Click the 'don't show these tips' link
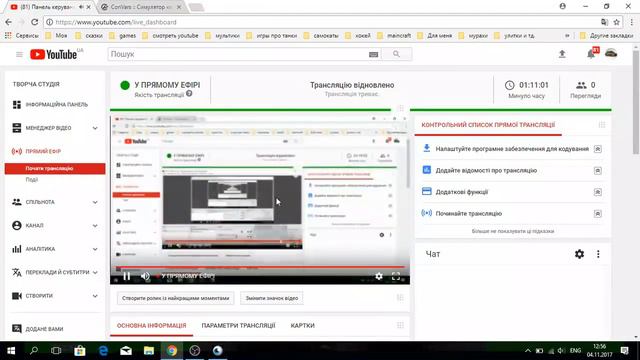This screenshot has width=640, height=360. (x=513, y=231)
